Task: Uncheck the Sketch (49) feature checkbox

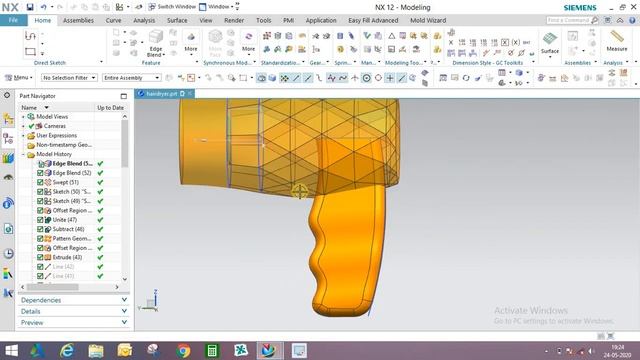Action: point(40,201)
